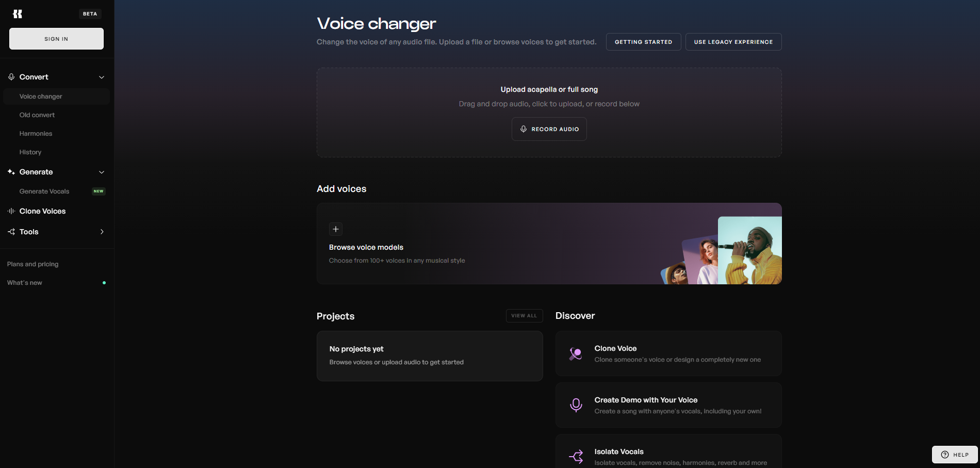Select Generate Vocals in the sidebar
The width and height of the screenshot is (980, 468).
pyautogui.click(x=44, y=191)
